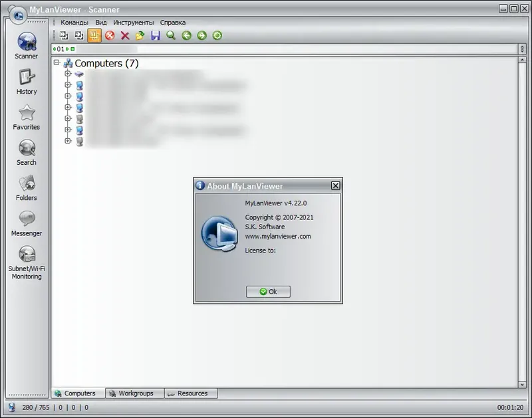Expand the last computer entry in the list
Viewport: 532px width, 418px height.
68,140
